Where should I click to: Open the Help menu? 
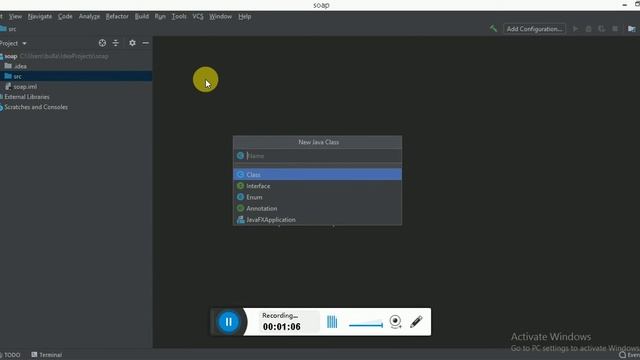244,17
